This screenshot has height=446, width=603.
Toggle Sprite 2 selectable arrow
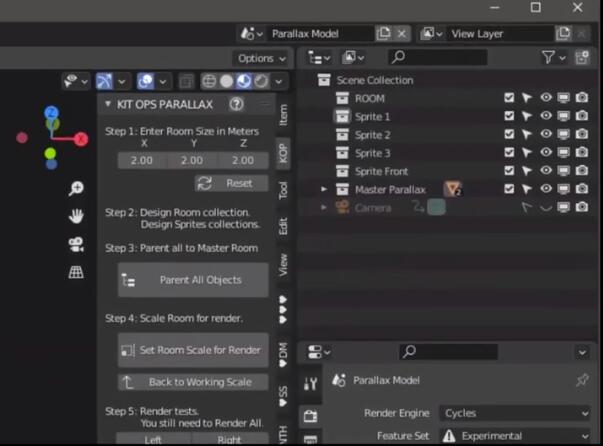tap(527, 134)
